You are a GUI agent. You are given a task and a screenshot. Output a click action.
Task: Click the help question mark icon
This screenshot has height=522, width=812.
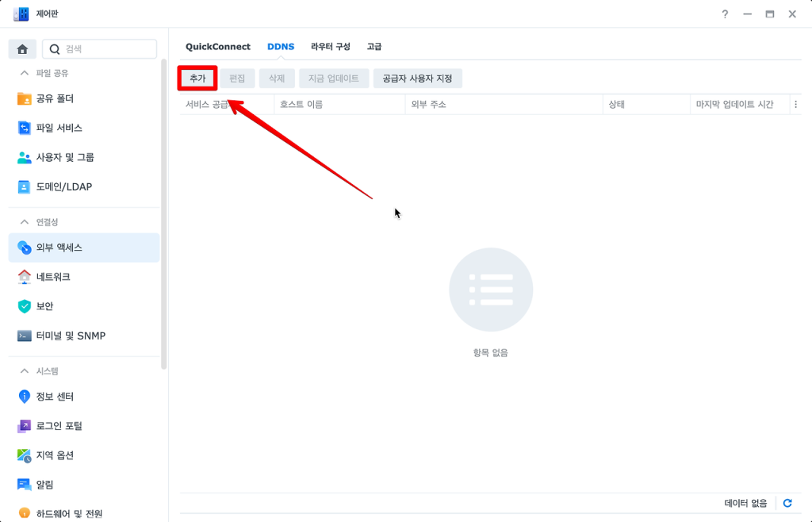pyautogui.click(x=725, y=14)
